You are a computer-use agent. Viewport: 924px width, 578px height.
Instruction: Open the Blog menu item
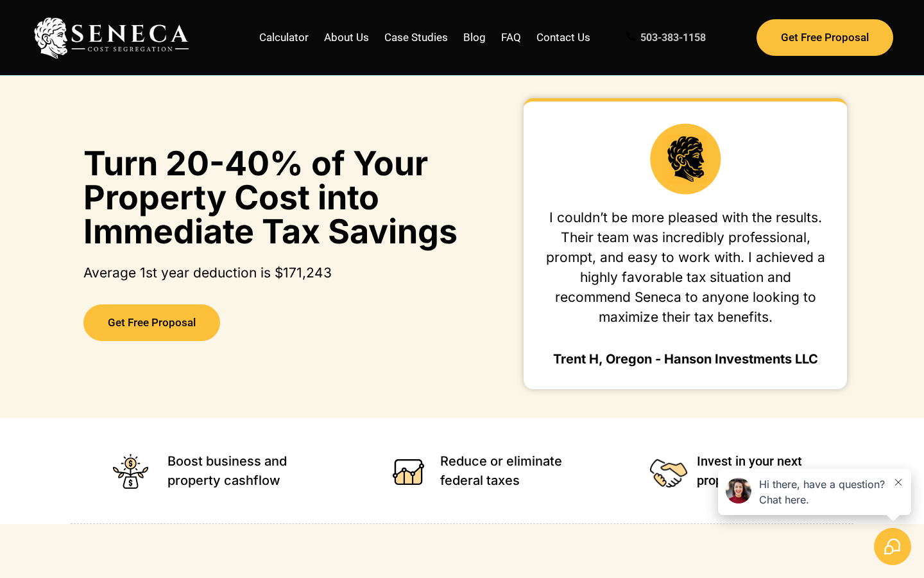pyautogui.click(x=474, y=37)
